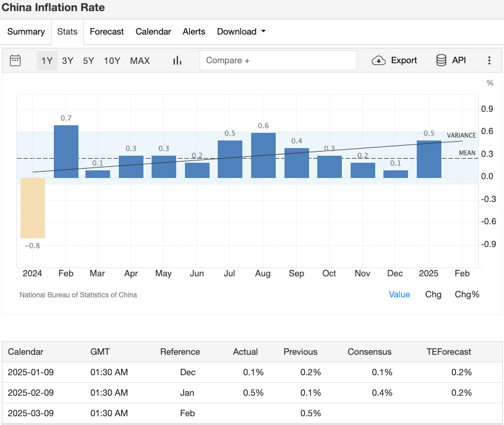
Task: Switch chart to 5Y range
Action: [88, 60]
